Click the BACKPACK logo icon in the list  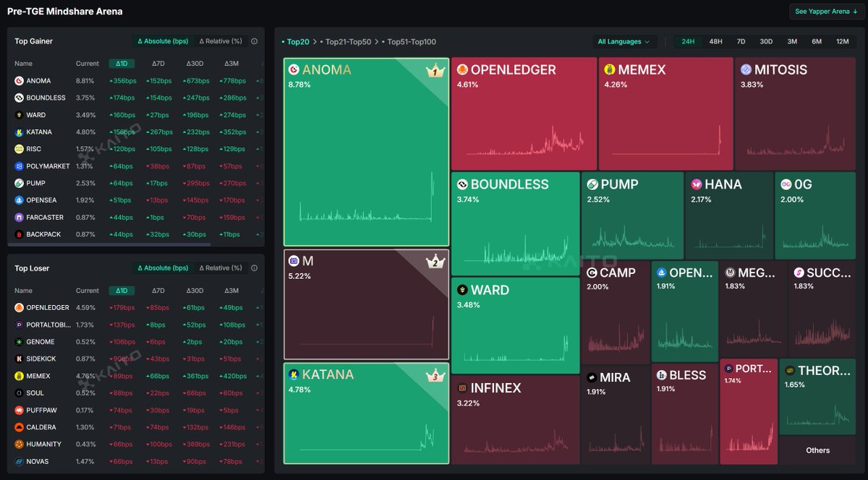point(19,234)
